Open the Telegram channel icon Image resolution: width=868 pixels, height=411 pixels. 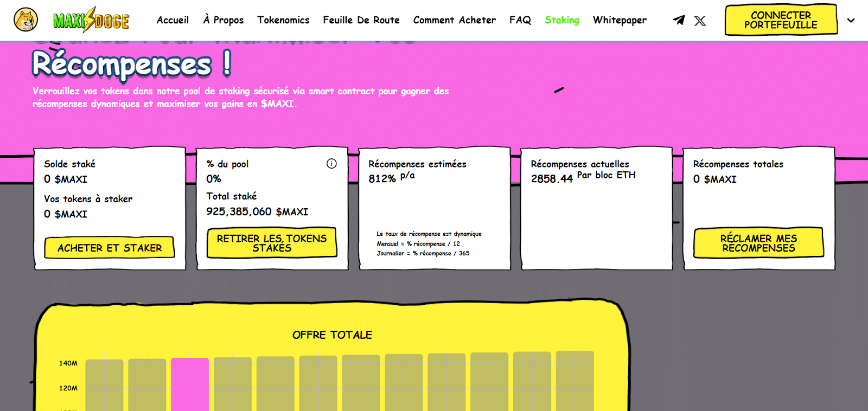pos(679,20)
